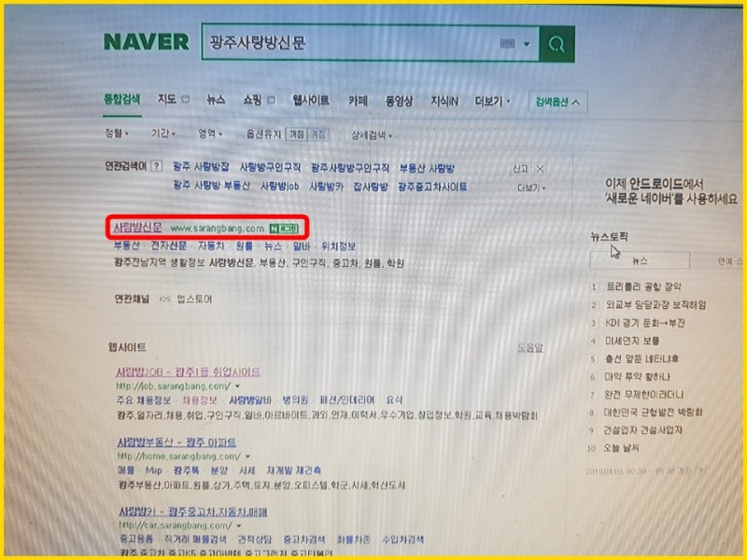The height and width of the screenshot is (560, 747).
Task: Click the 연관검색어 help question mark
Action: pyautogui.click(x=156, y=166)
